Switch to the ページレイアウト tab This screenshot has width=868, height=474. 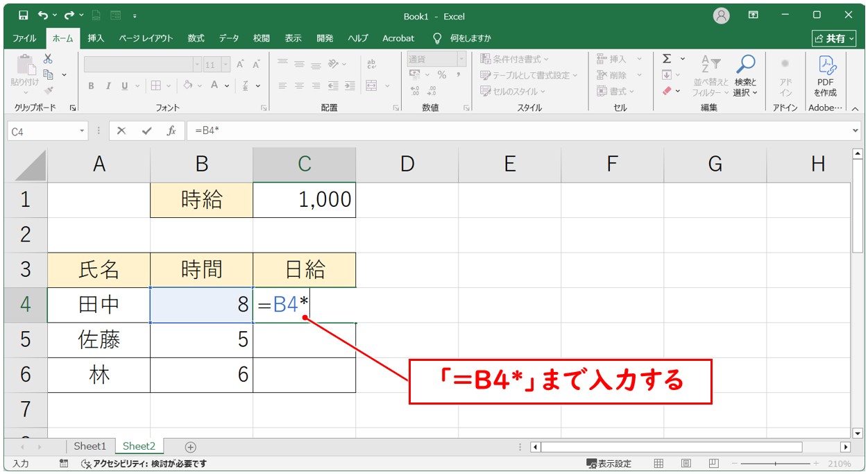[146, 38]
